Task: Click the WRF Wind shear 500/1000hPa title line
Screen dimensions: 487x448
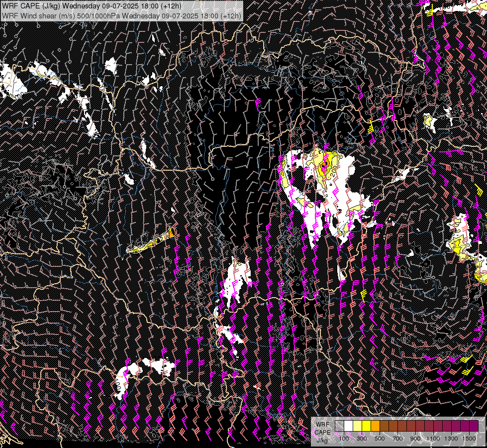Action: coord(121,15)
